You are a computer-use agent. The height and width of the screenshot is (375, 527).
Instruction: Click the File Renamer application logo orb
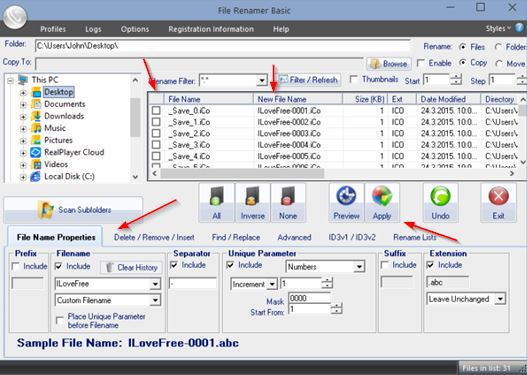tap(15, 16)
